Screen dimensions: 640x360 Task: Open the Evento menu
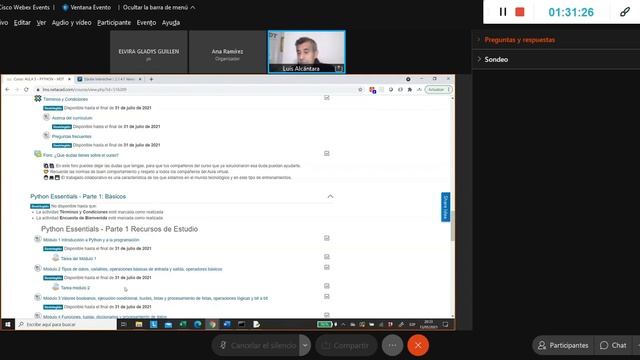point(146,22)
